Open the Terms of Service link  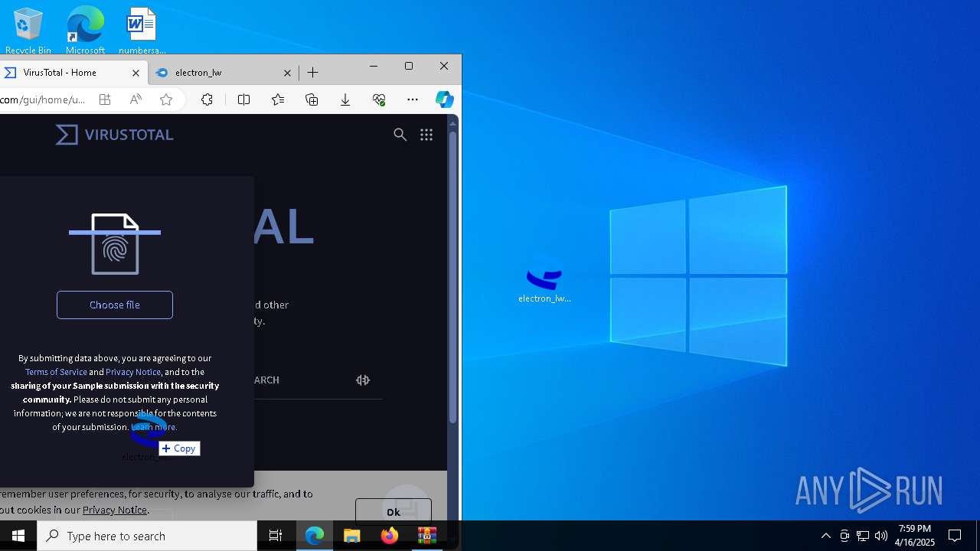point(56,372)
